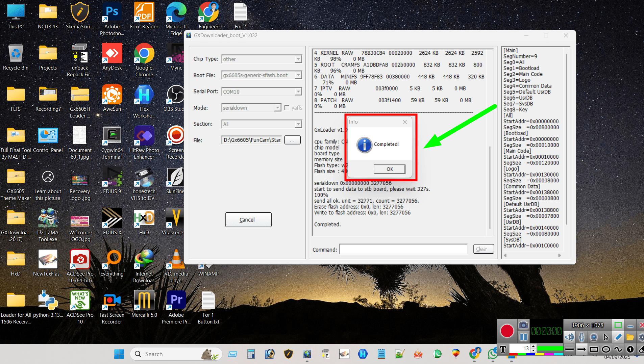
Task: Select the freehand squiggle line tool
Action: 618,349
